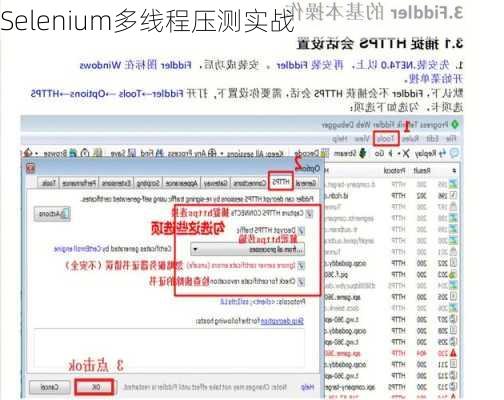Viewport: 504px width, 400px height.
Task: Switch to the Appearance tab
Action: 182,183
